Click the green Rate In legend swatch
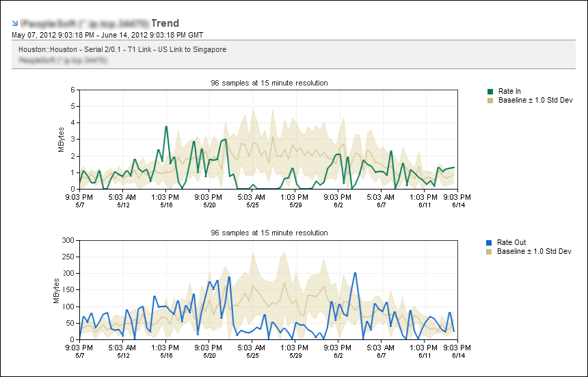This screenshot has width=588, height=377. [490, 92]
